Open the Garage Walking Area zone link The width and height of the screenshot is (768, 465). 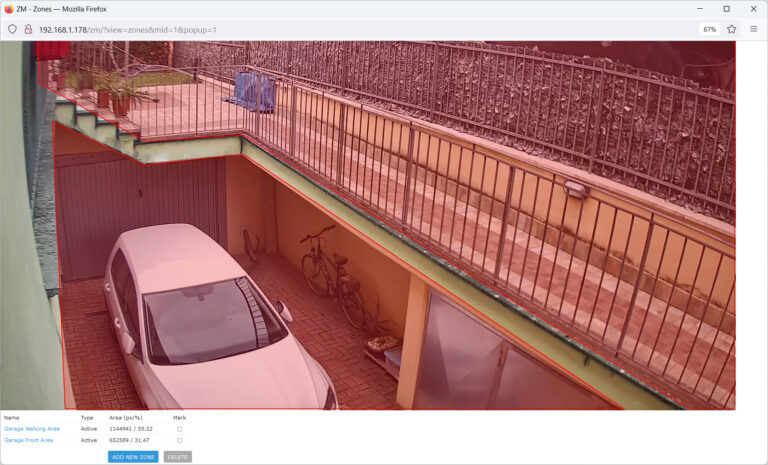click(x=32, y=429)
